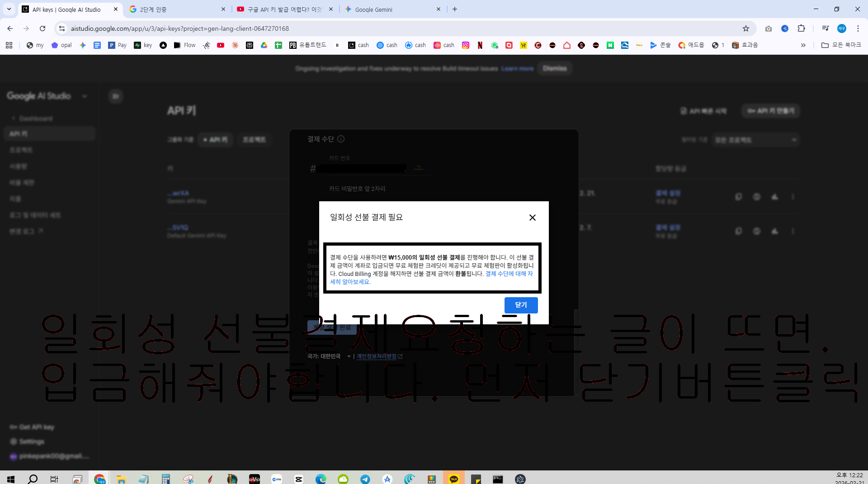Open the Chrome extensions puzzle icon
Image resolution: width=868 pixels, height=484 pixels.
pos(801,28)
